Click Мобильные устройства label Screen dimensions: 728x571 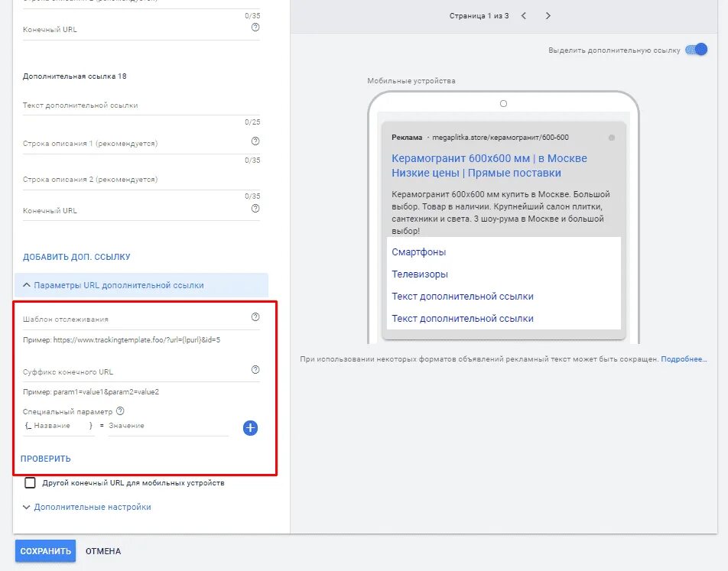point(411,81)
